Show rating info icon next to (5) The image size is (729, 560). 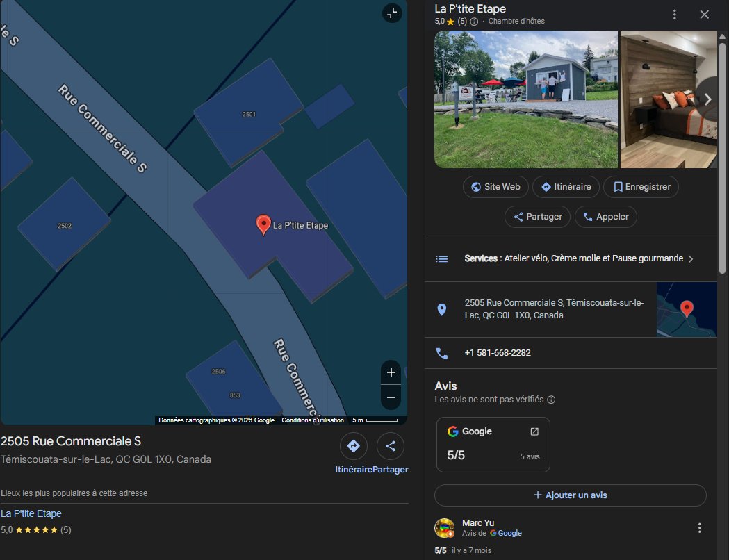(x=474, y=22)
